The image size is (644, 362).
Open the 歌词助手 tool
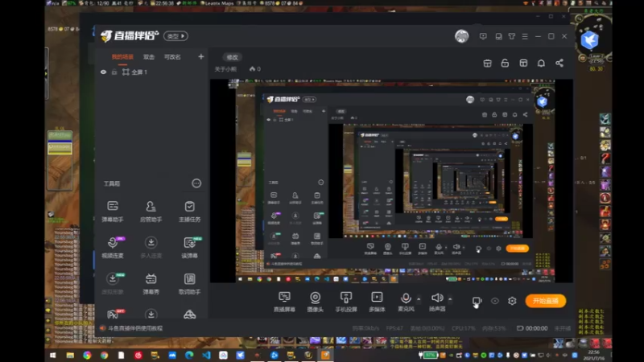(189, 283)
